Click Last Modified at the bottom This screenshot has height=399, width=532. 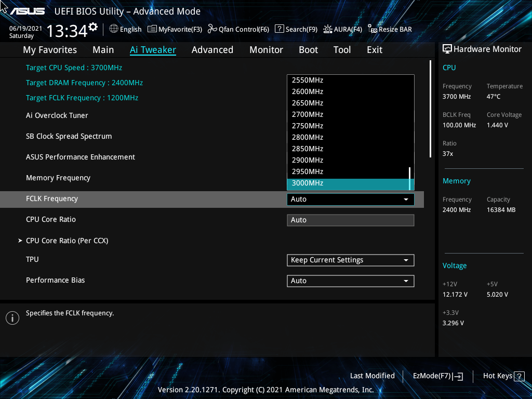pos(372,376)
